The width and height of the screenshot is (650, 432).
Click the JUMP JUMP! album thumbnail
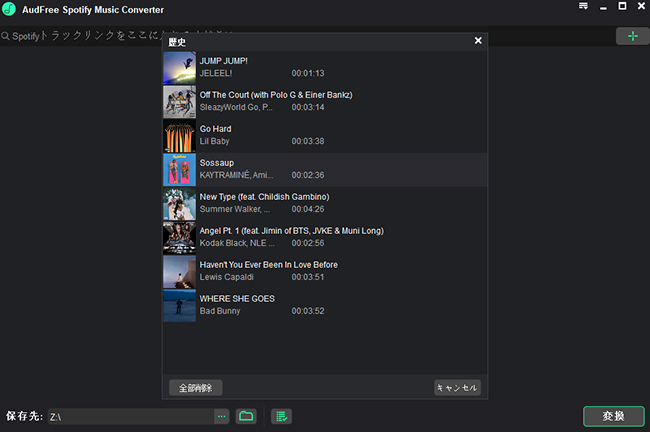(x=179, y=68)
